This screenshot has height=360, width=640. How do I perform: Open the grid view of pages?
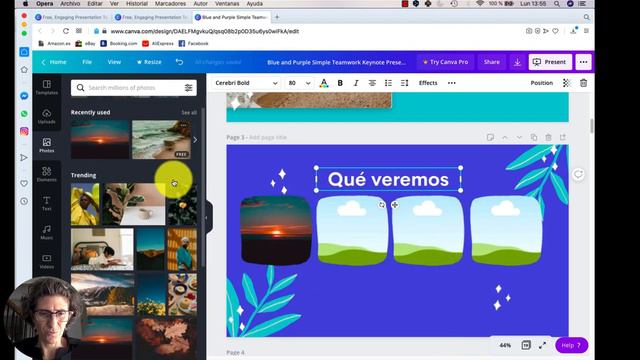coord(526,345)
